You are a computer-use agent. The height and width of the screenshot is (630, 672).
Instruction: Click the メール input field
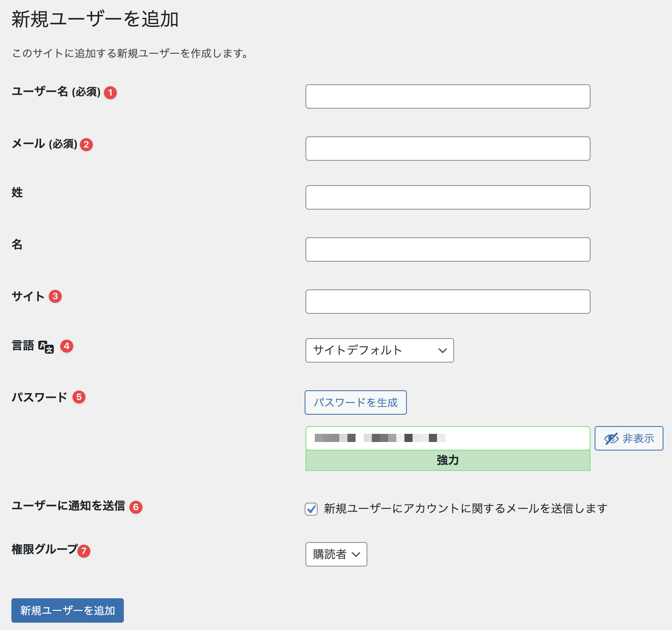(448, 149)
